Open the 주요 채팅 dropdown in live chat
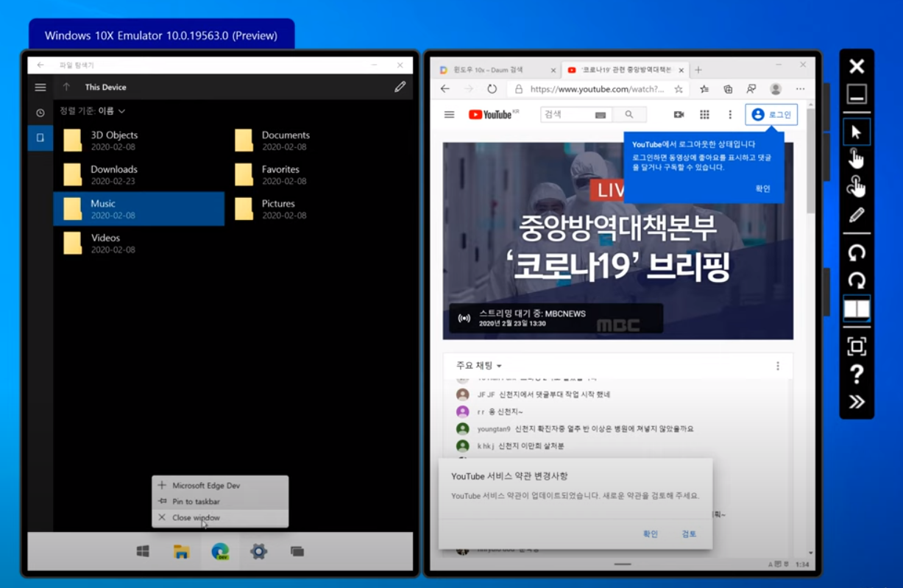The width and height of the screenshot is (903, 588). click(x=478, y=365)
